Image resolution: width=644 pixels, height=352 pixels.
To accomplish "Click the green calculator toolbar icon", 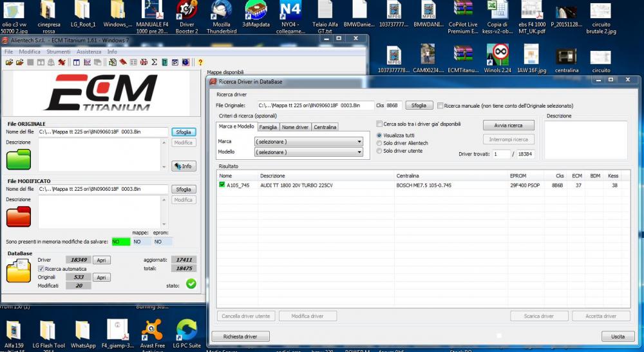I will pos(165,63).
